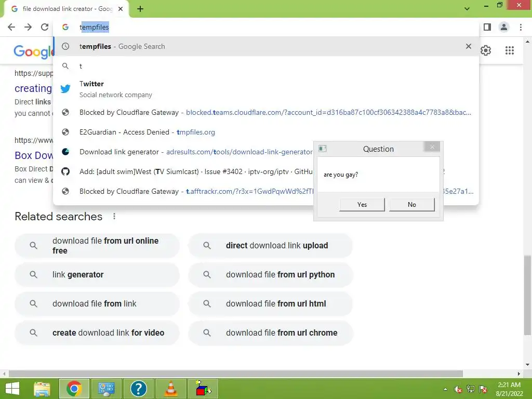Image resolution: width=532 pixels, height=399 pixels.
Task: Select the 'file download link creator' tab
Action: pyautogui.click(x=67, y=9)
